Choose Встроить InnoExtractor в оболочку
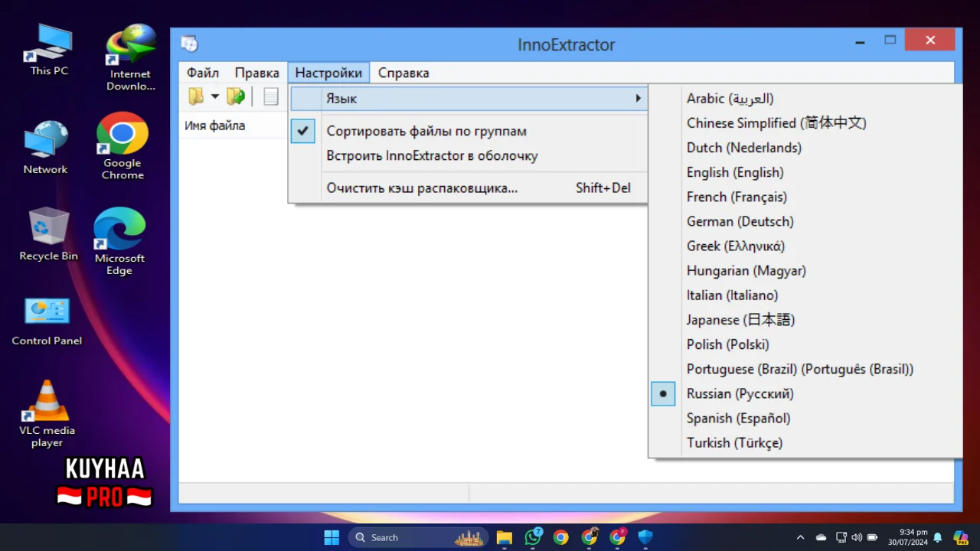The image size is (980, 551). click(468, 155)
